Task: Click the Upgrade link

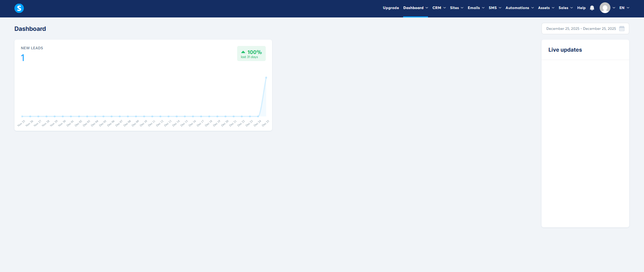Action: [x=391, y=8]
